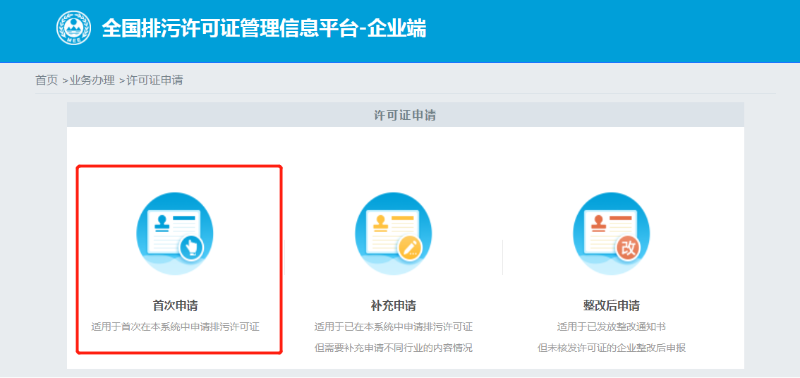Click text 但未核发许可证的企业整改后申报
800x378 pixels.
click(x=611, y=348)
